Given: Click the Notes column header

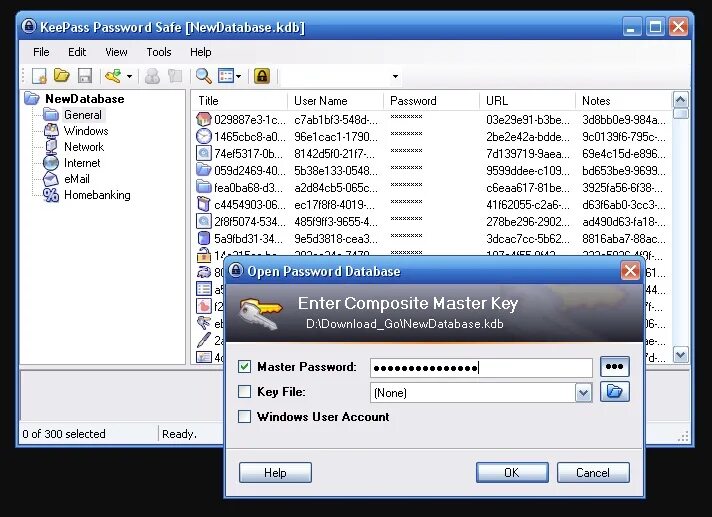Looking at the screenshot, I should click(x=623, y=101).
